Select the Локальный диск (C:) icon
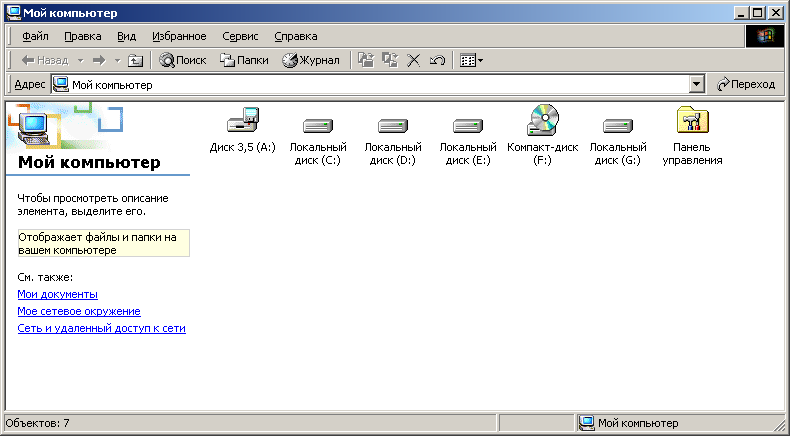The width and height of the screenshot is (790, 436). [x=317, y=125]
